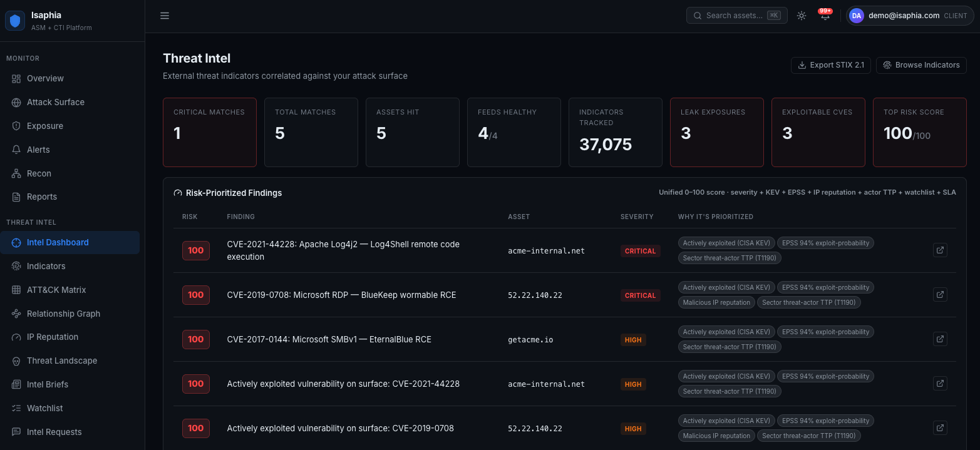
Task: Click CVE-2017-0144 EternalBlue finding text
Action: (x=329, y=339)
